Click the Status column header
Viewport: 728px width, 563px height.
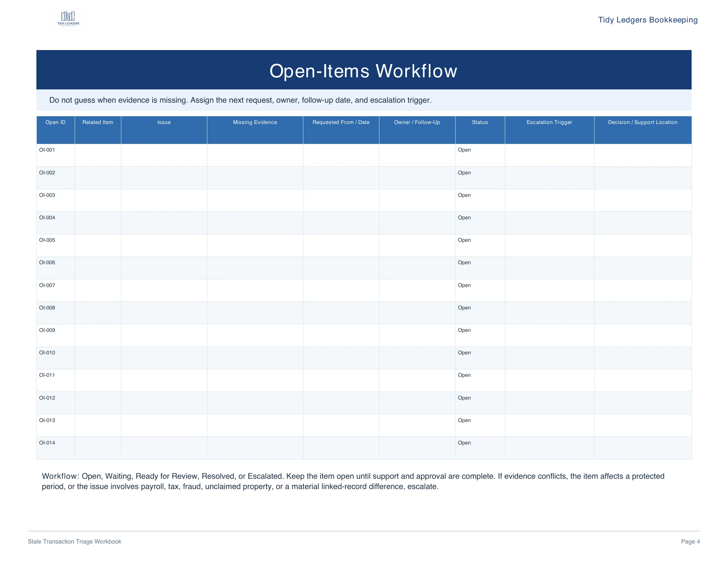(480, 130)
